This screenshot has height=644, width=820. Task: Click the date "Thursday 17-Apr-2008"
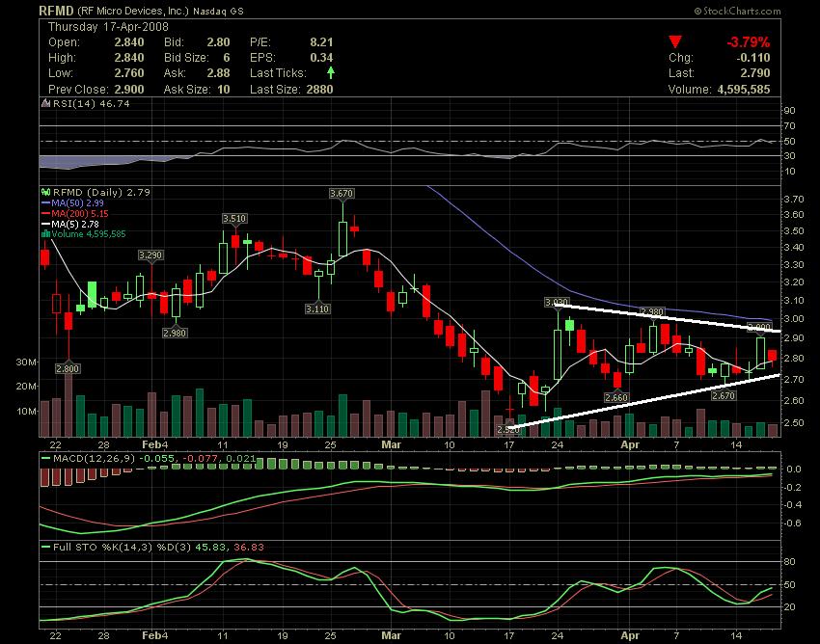coord(108,27)
